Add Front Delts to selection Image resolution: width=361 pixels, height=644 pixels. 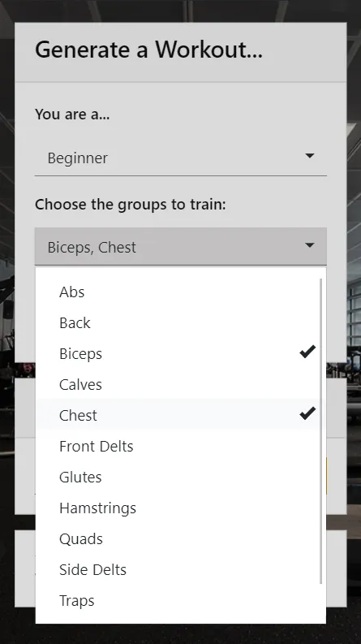tap(178, 446)
